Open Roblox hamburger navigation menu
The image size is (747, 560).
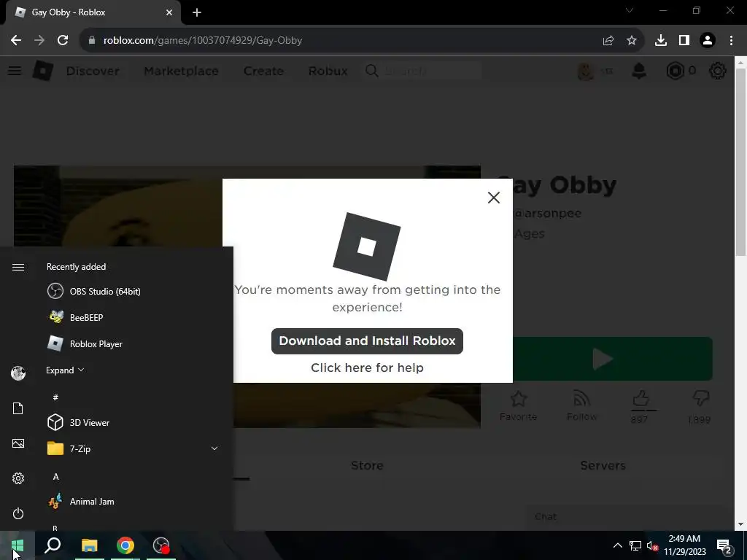[x=15, y=71]
